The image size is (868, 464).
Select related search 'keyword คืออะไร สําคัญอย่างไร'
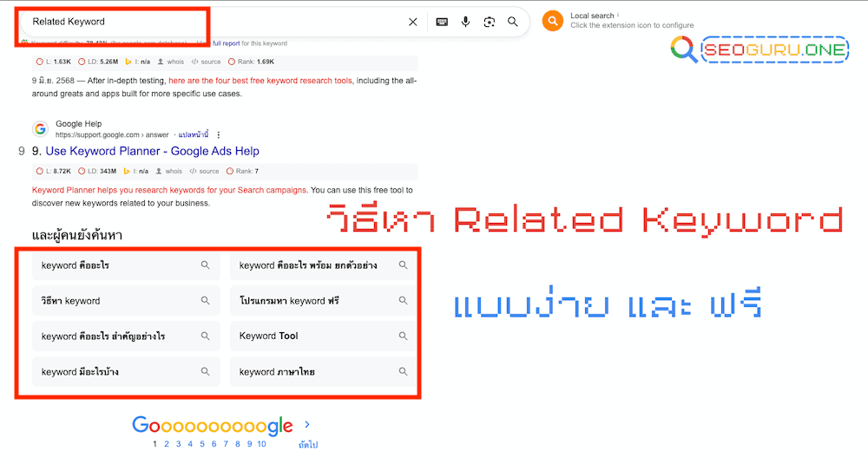126,337
